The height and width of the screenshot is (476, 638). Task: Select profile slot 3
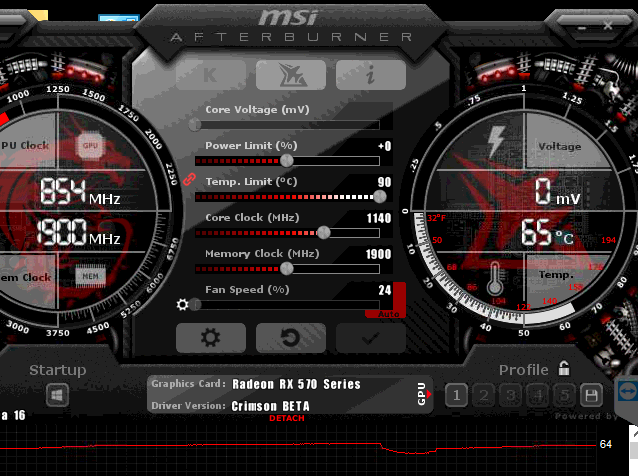pos(510,395)
